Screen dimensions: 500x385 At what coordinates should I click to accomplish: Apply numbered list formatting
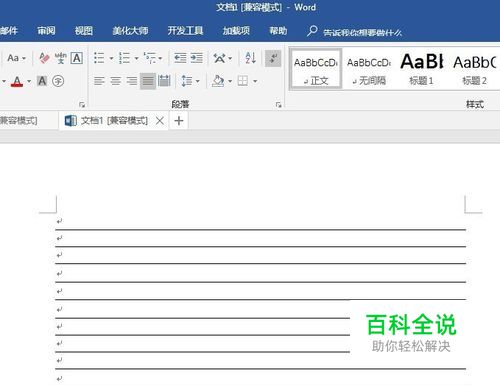click(x=124, y=58)
